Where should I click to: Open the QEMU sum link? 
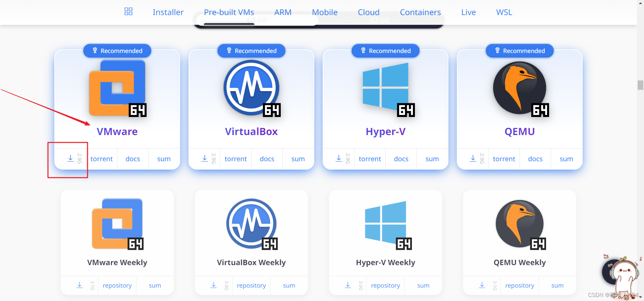pos(567,159)
